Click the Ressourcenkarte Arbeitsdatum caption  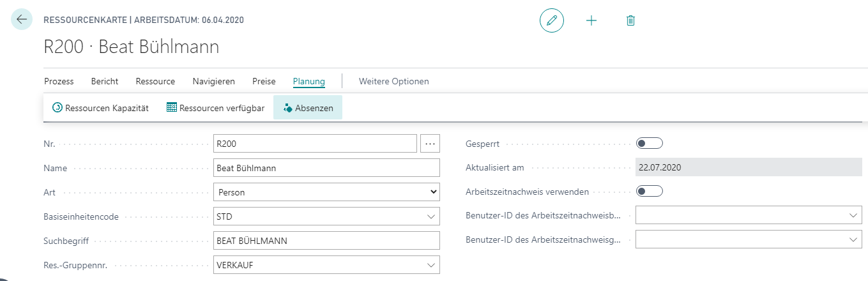[144, 20]
